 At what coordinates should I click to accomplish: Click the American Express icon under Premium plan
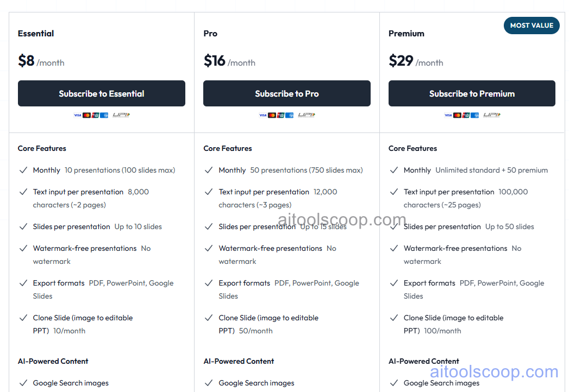coord(474,115)
